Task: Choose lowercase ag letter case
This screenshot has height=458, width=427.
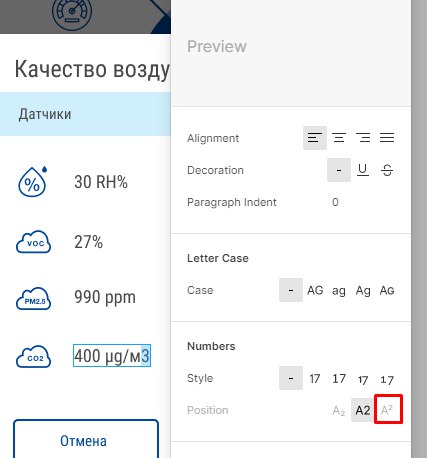Action: point(339,291)
